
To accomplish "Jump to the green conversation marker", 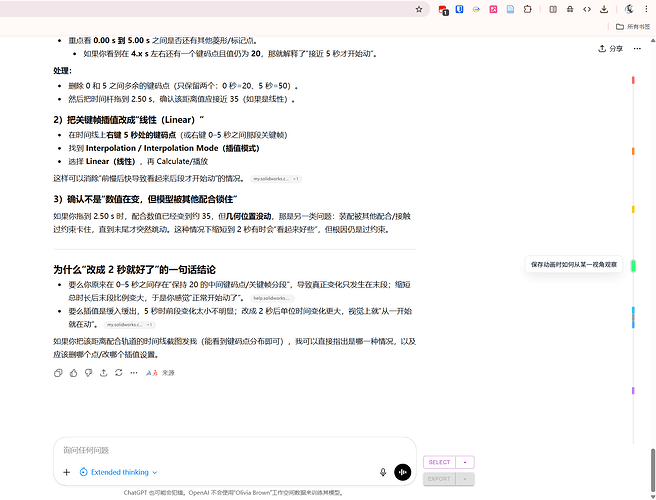I will [633, 266].
